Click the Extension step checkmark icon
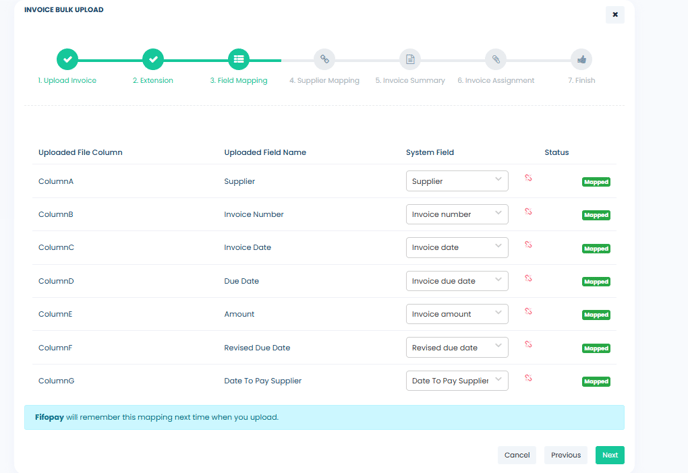Screen dimensions: 688x473 pos(152,59)
